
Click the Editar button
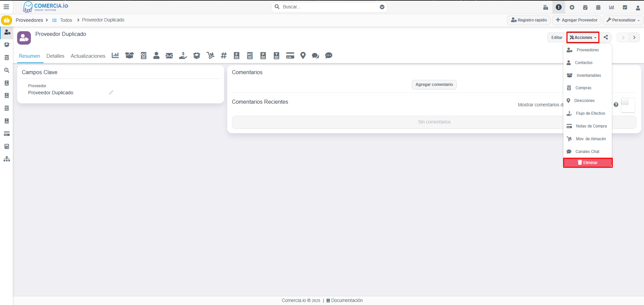[x=557, y=38]
